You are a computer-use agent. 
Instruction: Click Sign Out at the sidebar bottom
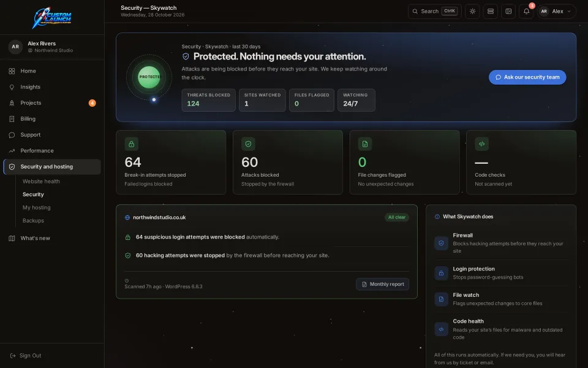point(26,356)
